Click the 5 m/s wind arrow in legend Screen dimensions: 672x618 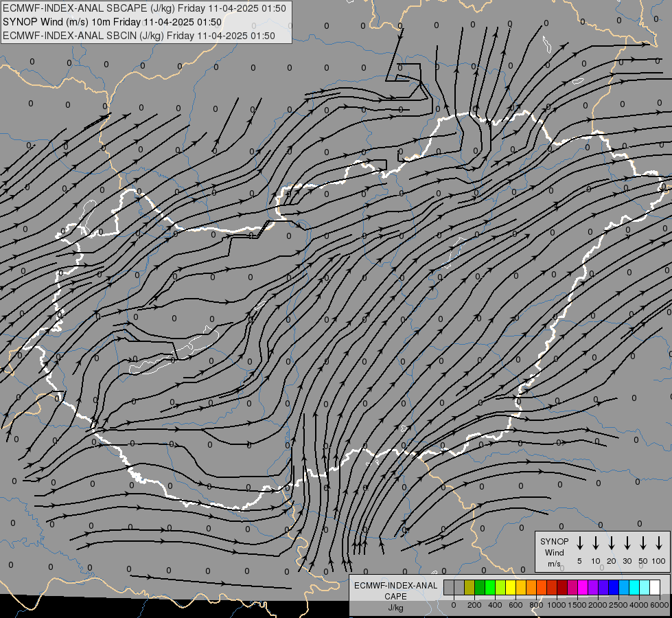pos(579,542)
